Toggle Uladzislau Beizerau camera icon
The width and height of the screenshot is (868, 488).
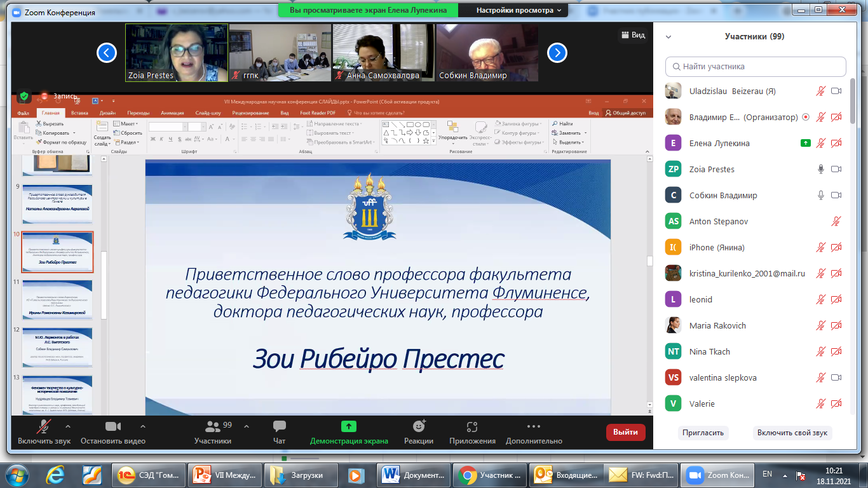coord(836,91)
